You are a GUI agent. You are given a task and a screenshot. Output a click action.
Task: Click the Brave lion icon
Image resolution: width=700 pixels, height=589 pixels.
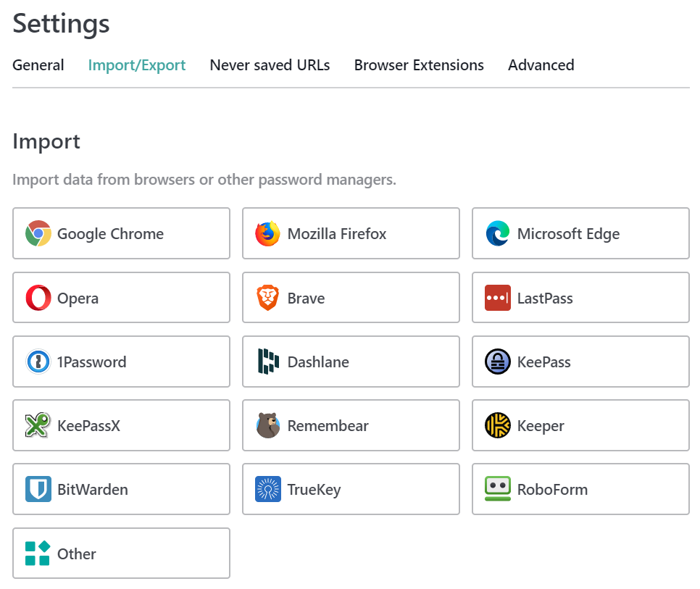268,298
